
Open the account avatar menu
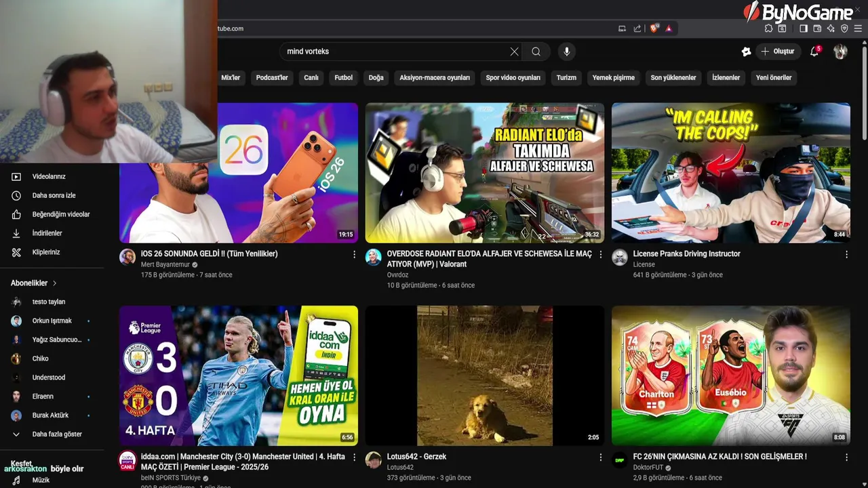pos(840,52)
